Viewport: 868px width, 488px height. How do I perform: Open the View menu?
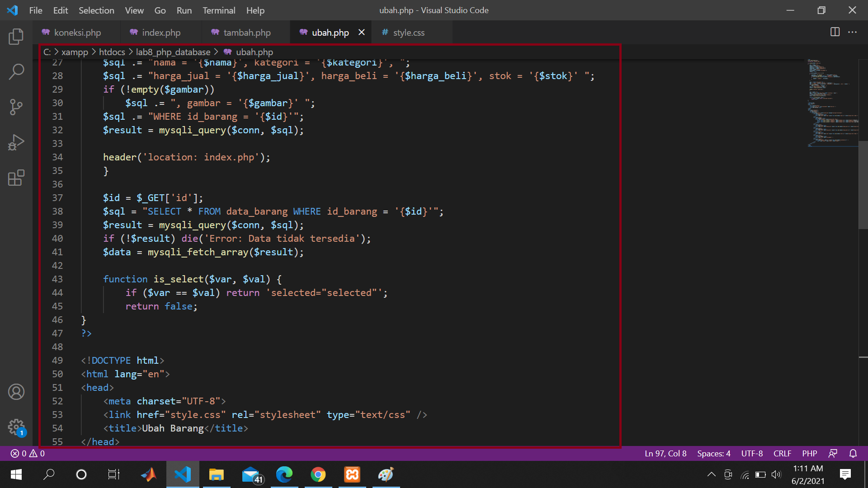(134, 10)
